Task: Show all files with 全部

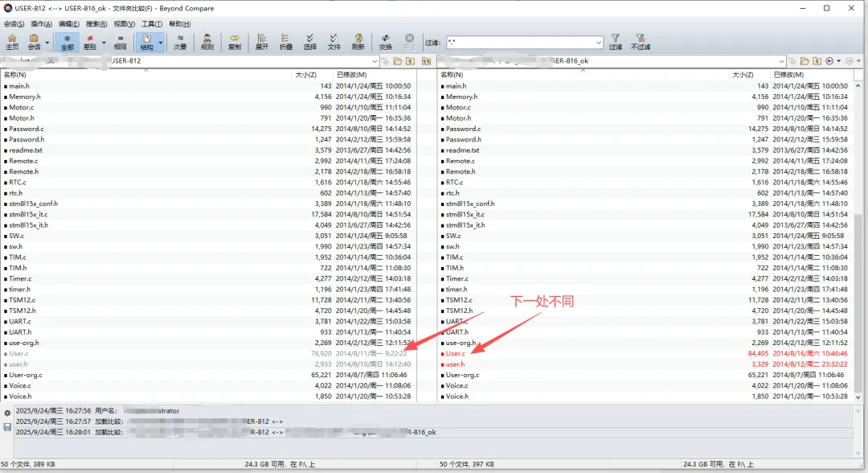Action: pos(67,42)
